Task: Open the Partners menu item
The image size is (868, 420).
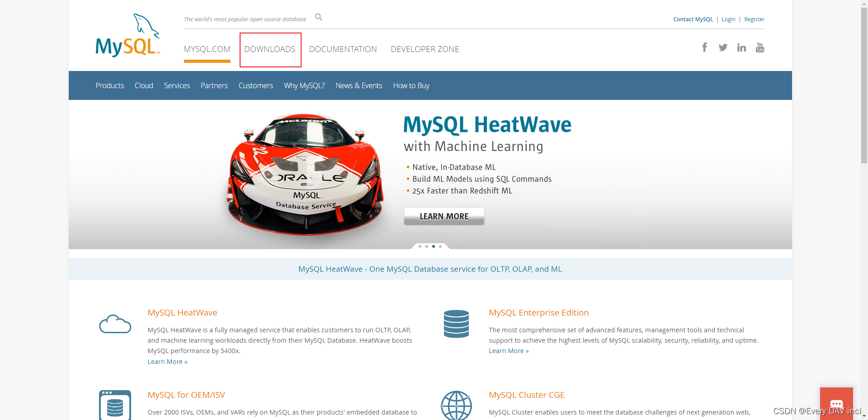Action: pos(214,85)
